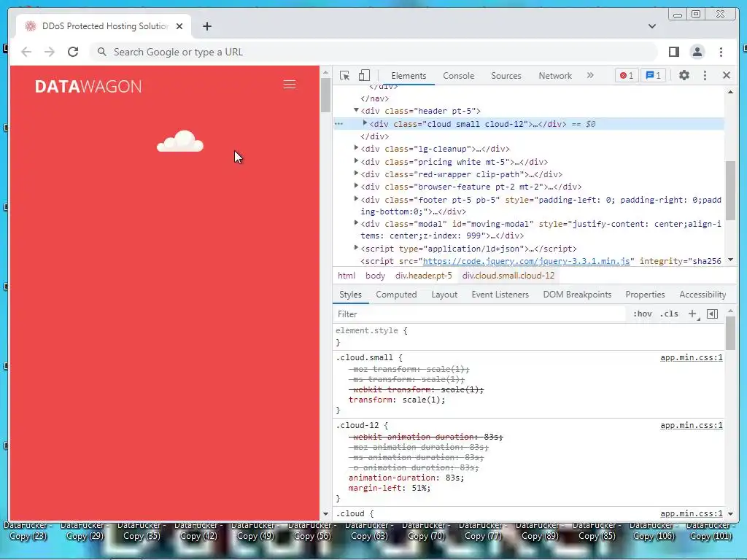Viewport: 747px width, 560px height.
Task: Click the new style rule plus icon
Action: point(693,314)
